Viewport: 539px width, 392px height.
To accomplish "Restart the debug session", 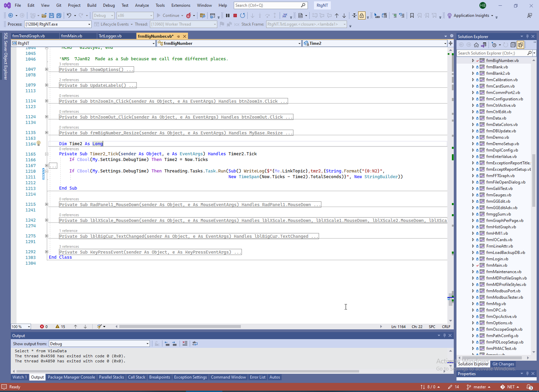I will point(243,15).
